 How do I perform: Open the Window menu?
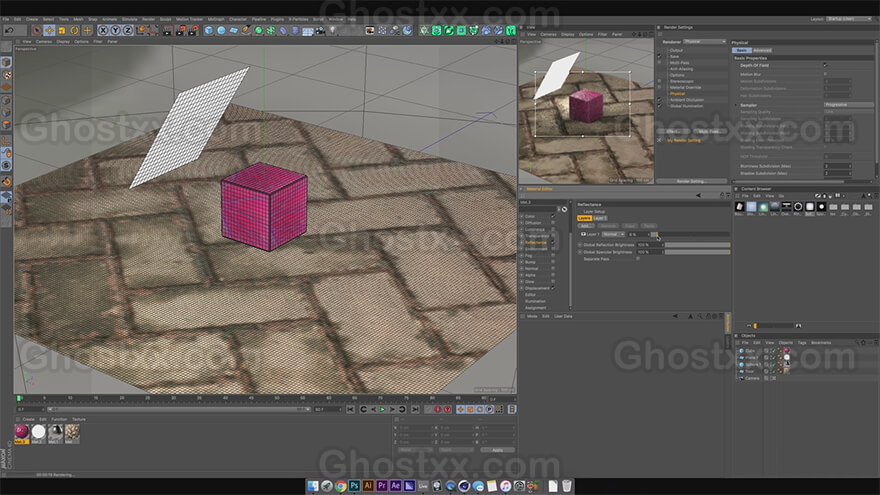click(336, 19)
